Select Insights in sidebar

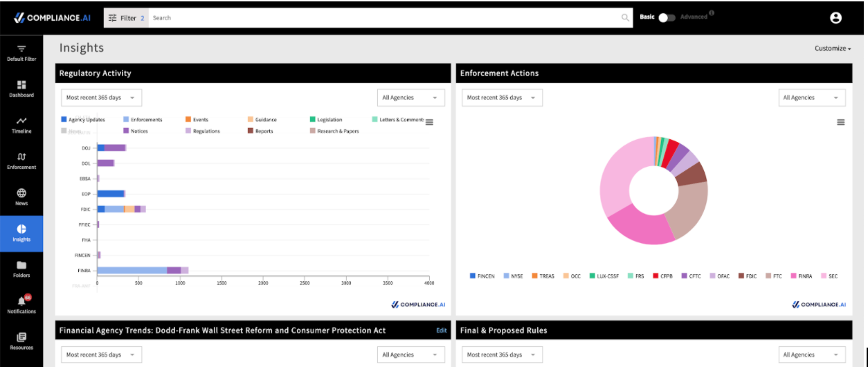pyautogui.click(x=21, y=233)
